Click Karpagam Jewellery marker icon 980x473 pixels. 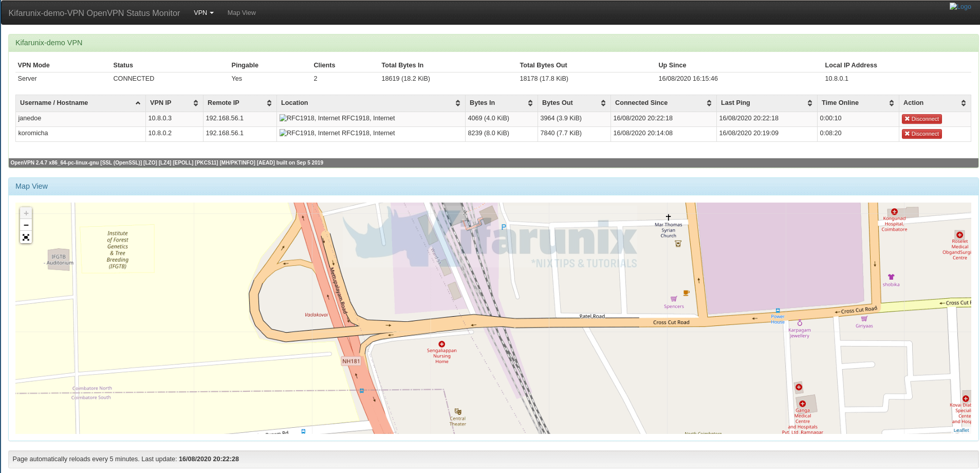[800, 323]
